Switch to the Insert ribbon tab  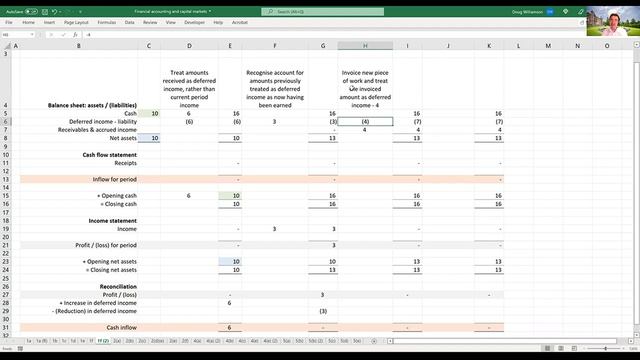[x=49, y=22]
